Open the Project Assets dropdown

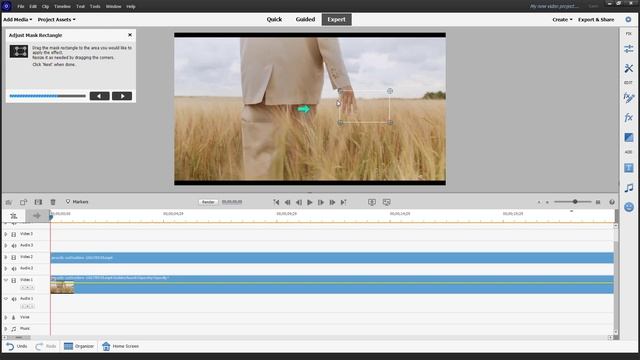click(56, 20)
